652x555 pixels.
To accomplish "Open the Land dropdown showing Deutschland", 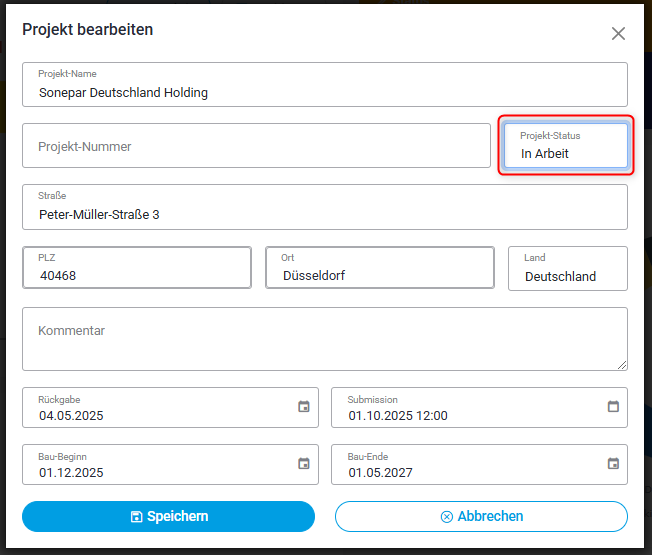I will tap(568, 268).
